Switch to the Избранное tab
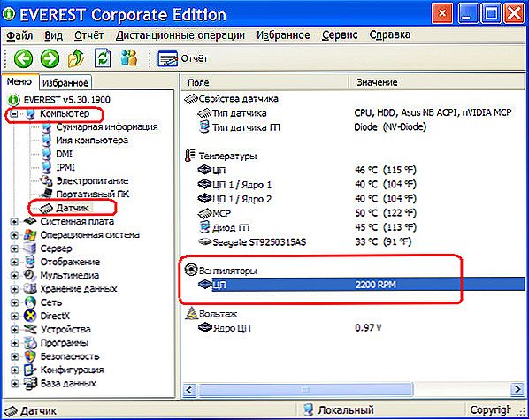The width and height of the screenshot is (529, 420). tap(65, 82)
